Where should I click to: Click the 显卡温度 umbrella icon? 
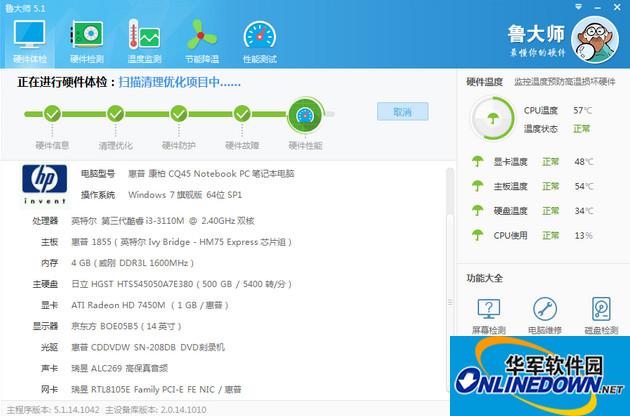point(477,161)
